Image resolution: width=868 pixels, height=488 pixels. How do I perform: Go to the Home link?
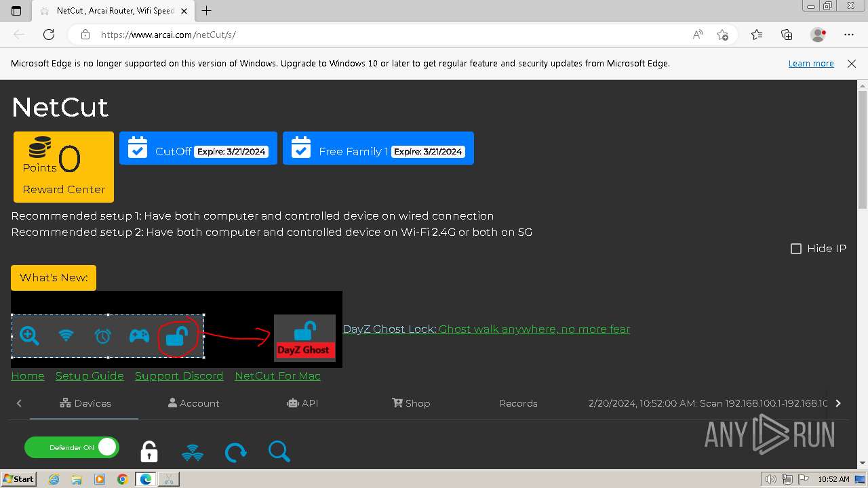[28, 376]
